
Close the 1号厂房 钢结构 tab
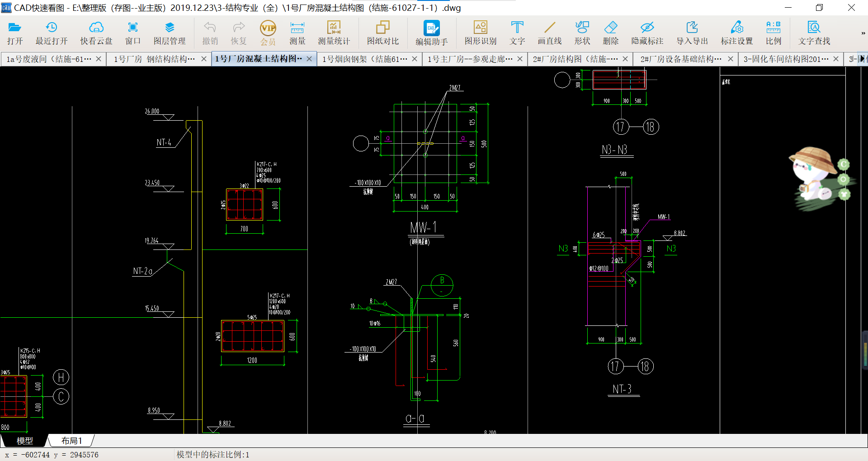pos(204,59)
